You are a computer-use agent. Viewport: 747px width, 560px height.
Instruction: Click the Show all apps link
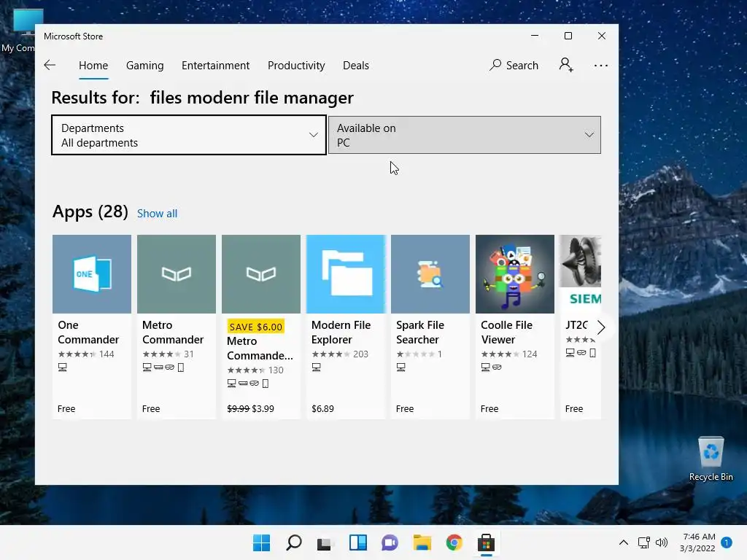pyautogui.click(x=158, y=214)
